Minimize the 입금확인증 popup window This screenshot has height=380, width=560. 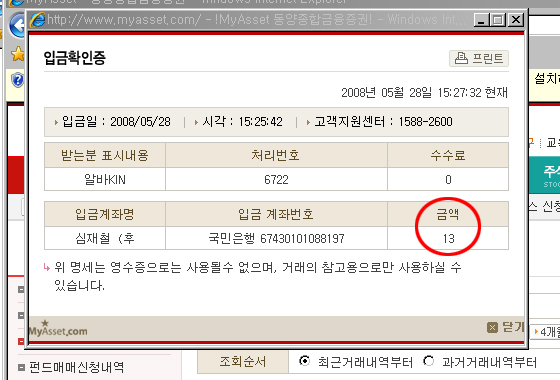pyautogui.click(x=481, y=20)
